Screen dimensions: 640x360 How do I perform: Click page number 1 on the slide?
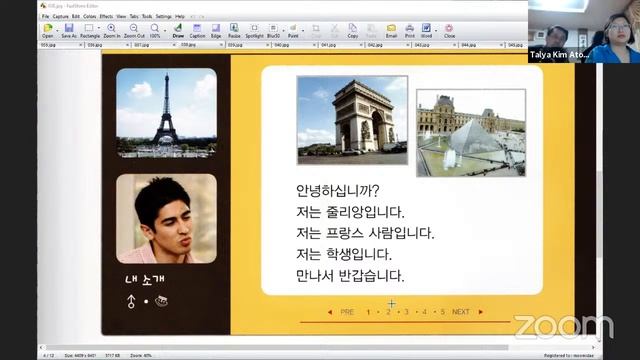[368, 312]
